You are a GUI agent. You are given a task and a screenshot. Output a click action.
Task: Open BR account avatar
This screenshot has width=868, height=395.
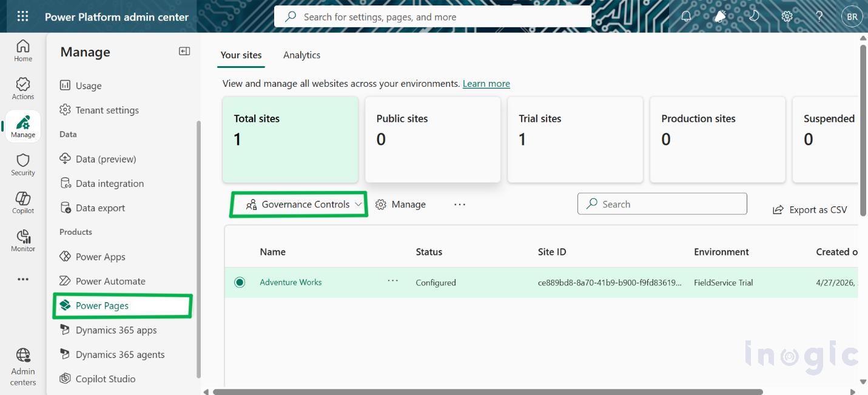[x=852, y=16]
